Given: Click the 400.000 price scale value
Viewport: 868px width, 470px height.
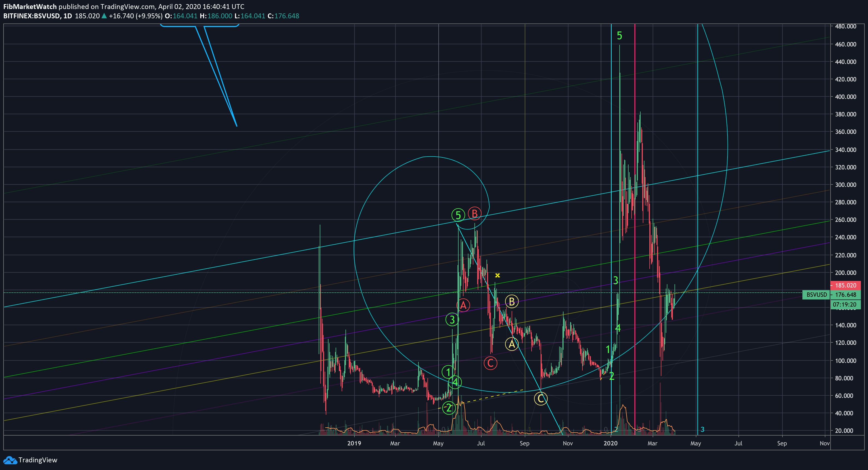Looking at the screenshot, I should click(x=845, y=97).
